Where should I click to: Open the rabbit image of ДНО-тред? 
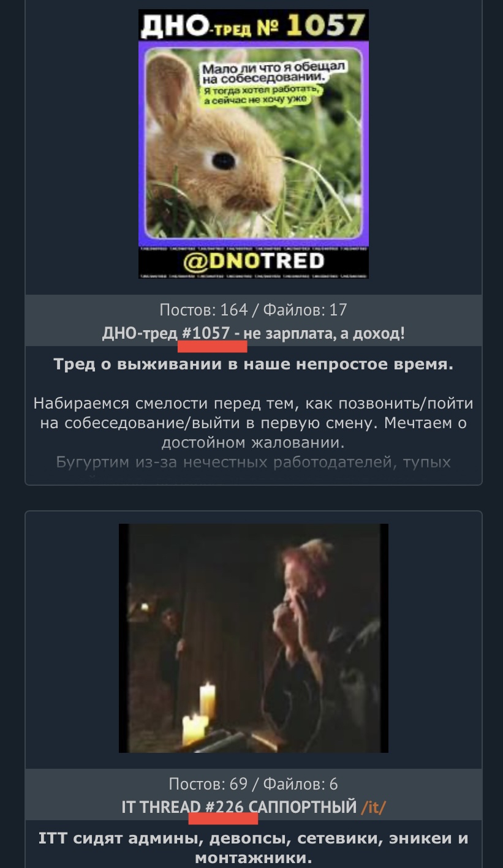coord(253,144)
